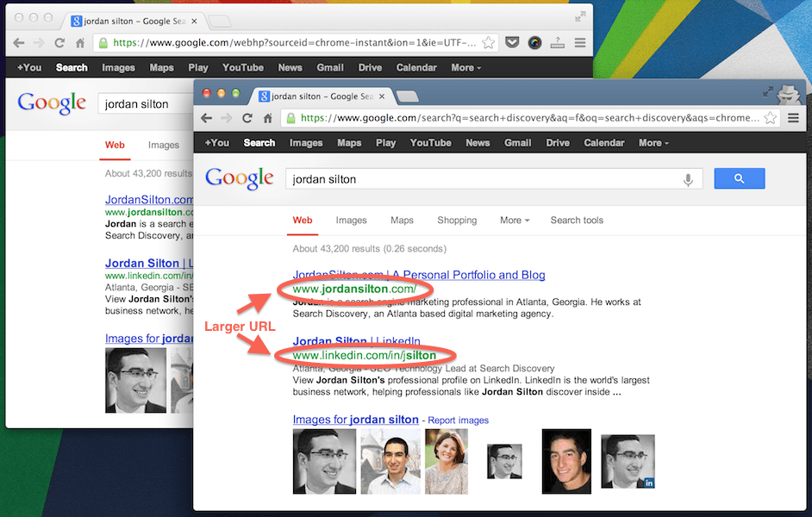View the front window's green padlock site info
This screenshot has width=812, height=517.
click(x=291, y=118)
